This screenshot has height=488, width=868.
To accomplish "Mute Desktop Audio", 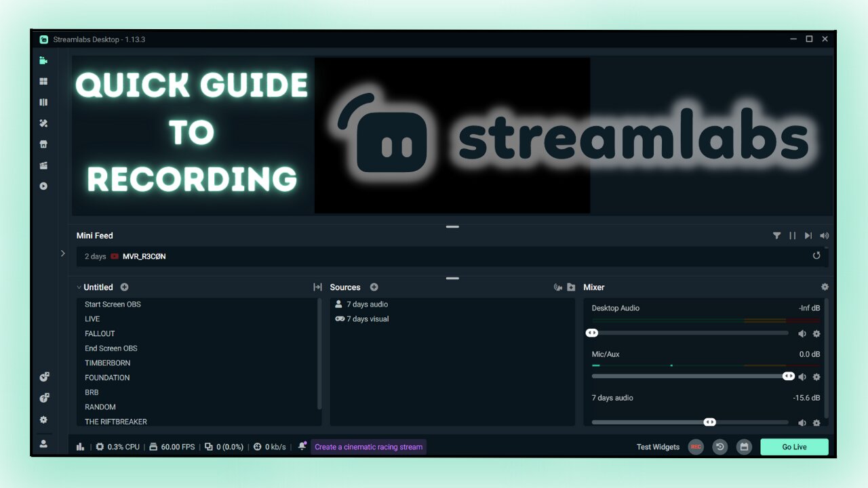I will (802, 333).
